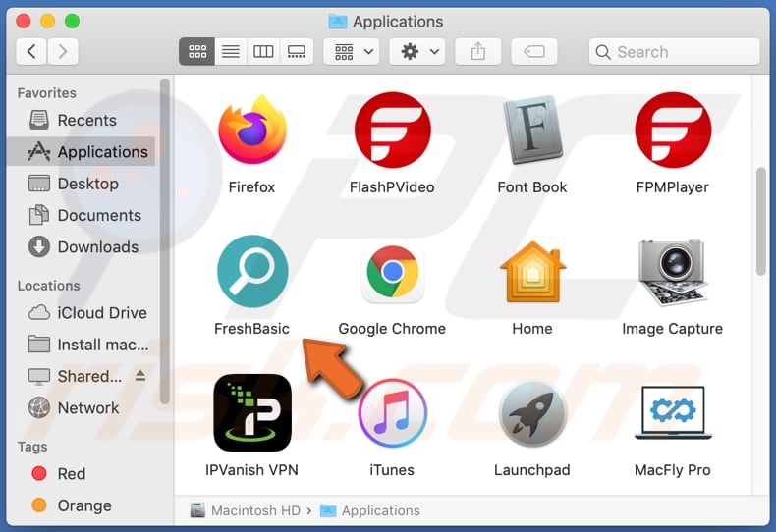Select the Launchpad app icon
Viewport: 776px width, 532px height.
[x=532, y=413]
